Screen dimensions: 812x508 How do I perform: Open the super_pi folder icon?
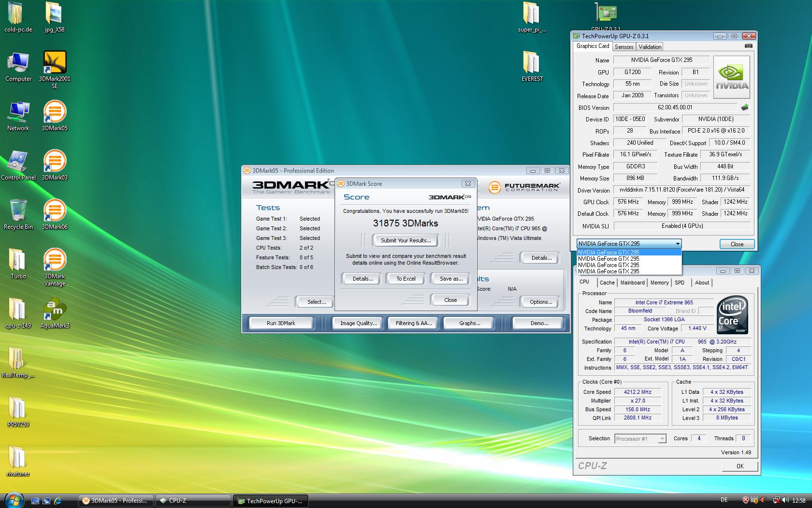[x=532, y=18]
